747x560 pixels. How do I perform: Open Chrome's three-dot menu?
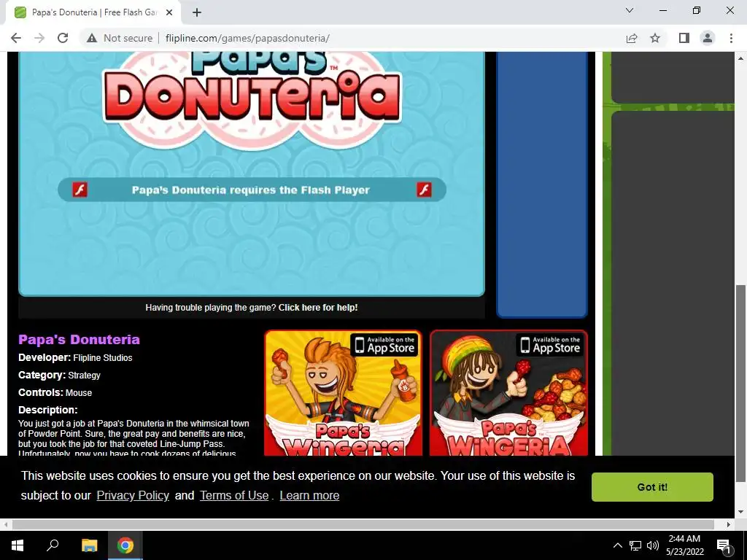(731, 38)
